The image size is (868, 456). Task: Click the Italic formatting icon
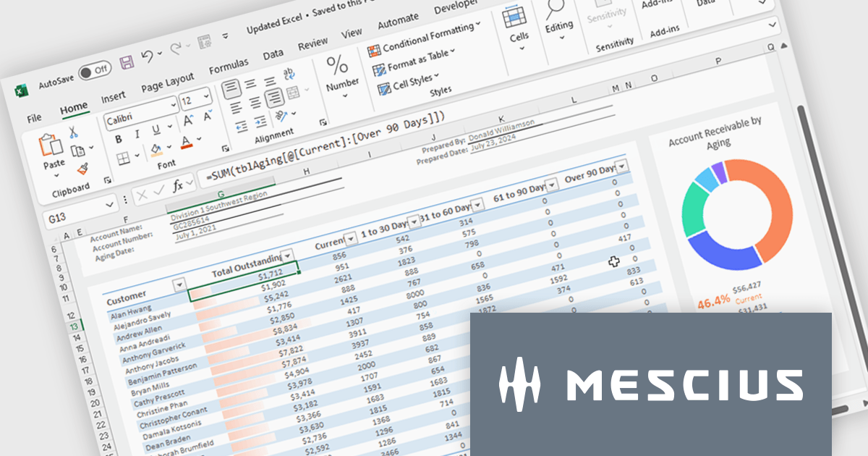[x=137, y=135]
